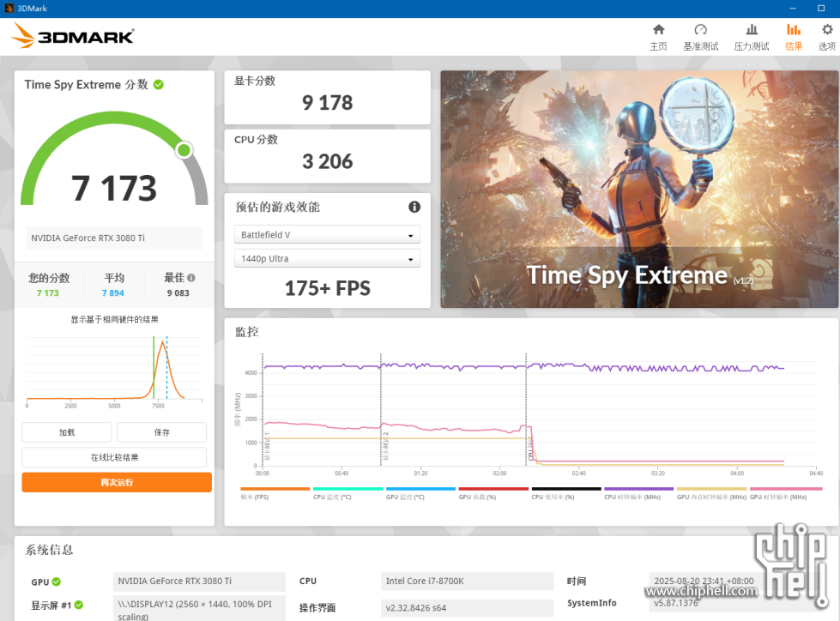Click the 175+ FPS estimate text

[327, 288]
